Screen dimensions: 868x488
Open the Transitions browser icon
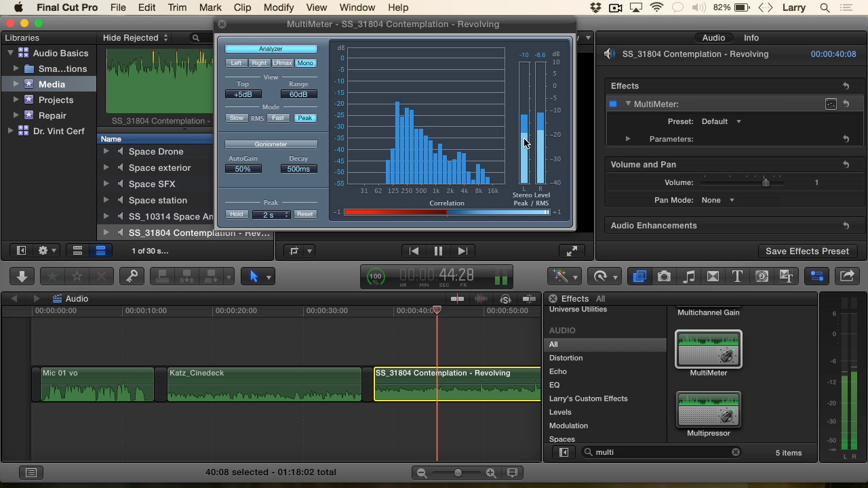click(x=713, y=277)
